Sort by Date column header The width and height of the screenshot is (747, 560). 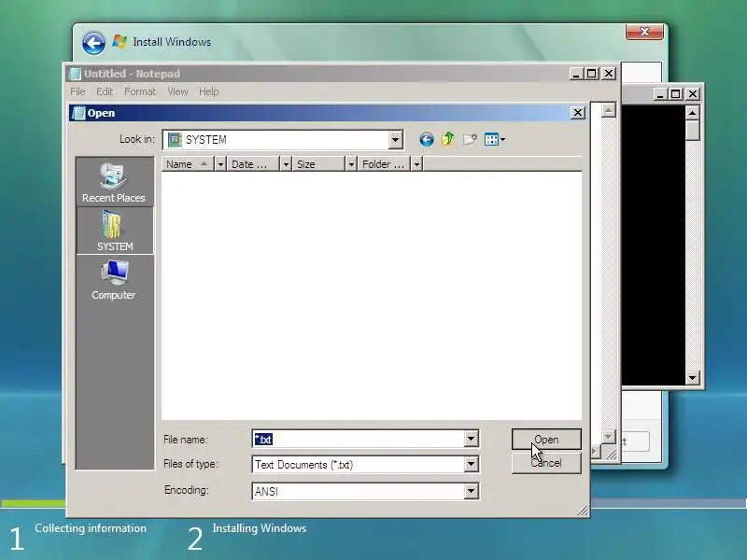click(x=253, y=164)
